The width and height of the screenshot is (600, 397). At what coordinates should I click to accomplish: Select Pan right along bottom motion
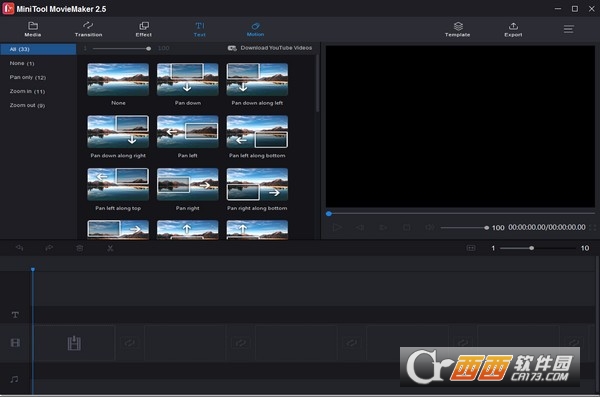[257, 185]
